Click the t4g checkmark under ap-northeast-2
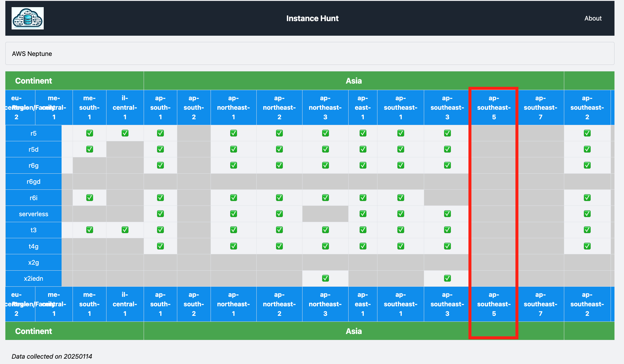This screenshot has width=624, height=364. pyautogui.click(x=279, y=246)
